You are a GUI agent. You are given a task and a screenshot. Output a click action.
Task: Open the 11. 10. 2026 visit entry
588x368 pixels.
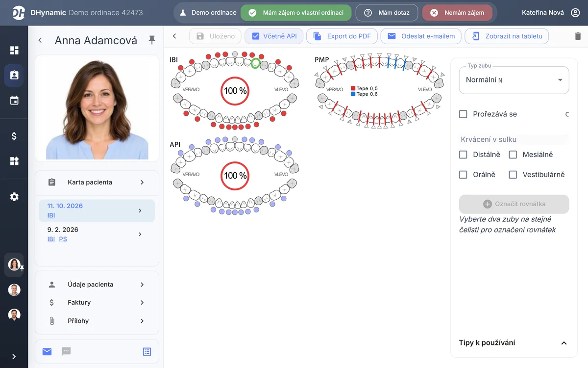(x=97, y=210)
